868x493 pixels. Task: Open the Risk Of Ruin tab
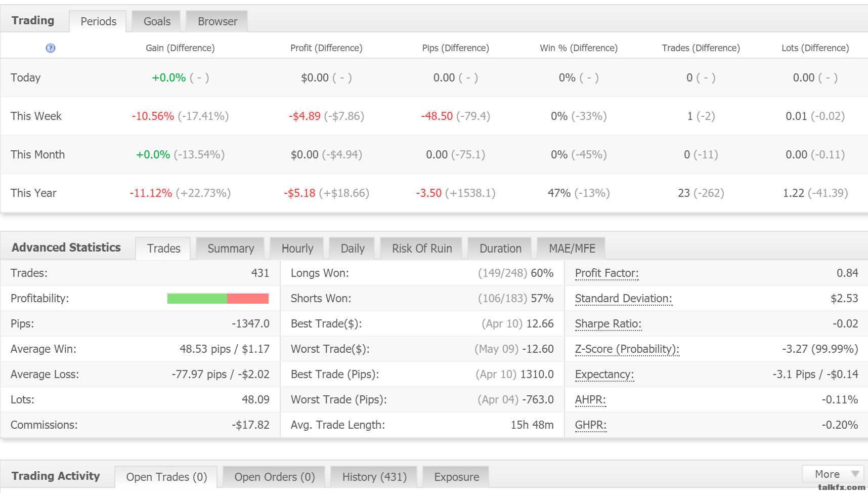click(x=422, y=249)
